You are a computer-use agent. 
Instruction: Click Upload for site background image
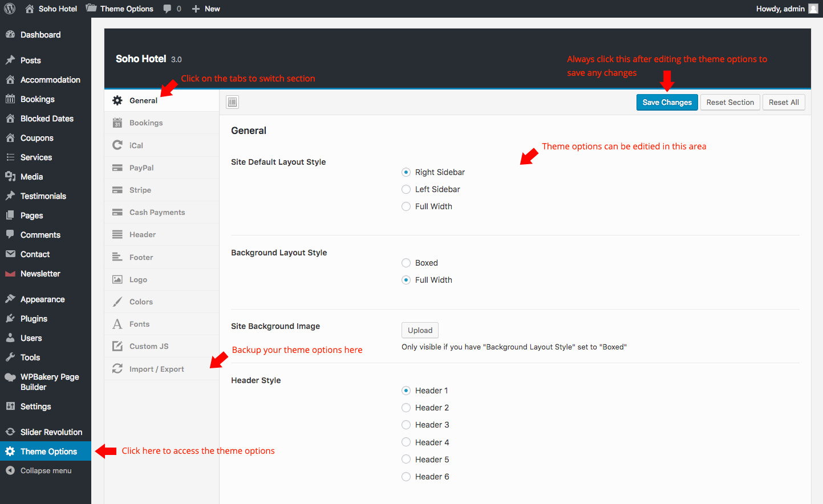(420, 330)
